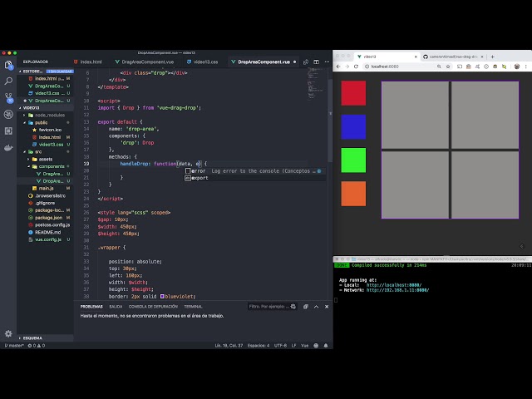
Task: Click the Lín. 19, Col. 37 cursor position
Action: click(x=229, y=346)
